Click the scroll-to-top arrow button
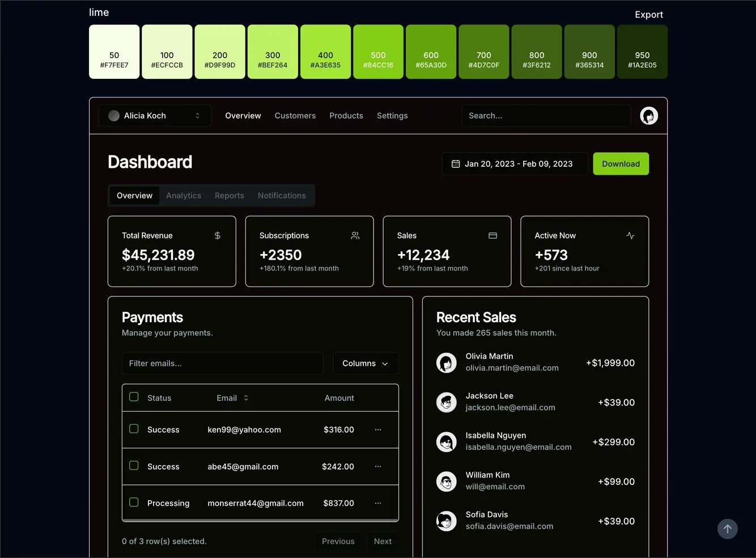This screenshot has width=756, height=558. point(728,529)
